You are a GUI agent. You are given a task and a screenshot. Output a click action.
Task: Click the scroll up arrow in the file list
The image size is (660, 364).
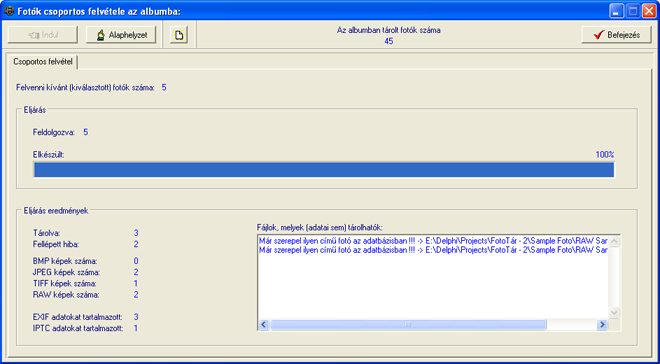[x=614, y=241]
